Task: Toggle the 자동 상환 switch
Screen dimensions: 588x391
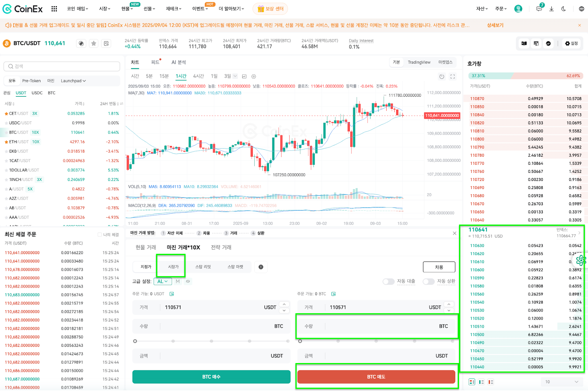Action: coord(429,281)
